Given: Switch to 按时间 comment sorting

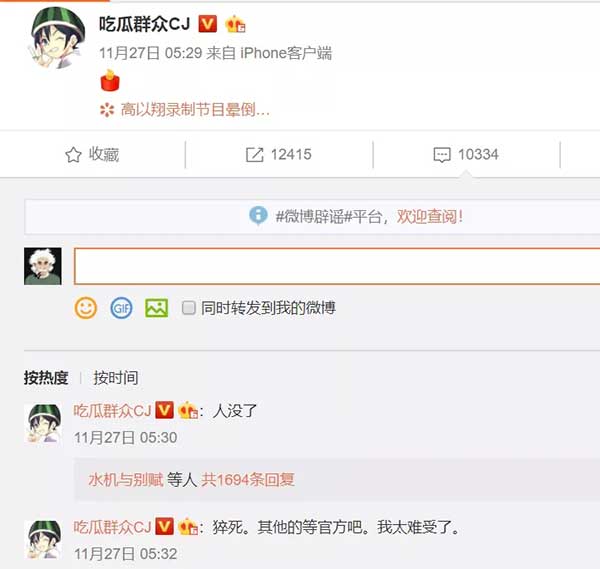Looking at the screenshot, I should [116, 378].
